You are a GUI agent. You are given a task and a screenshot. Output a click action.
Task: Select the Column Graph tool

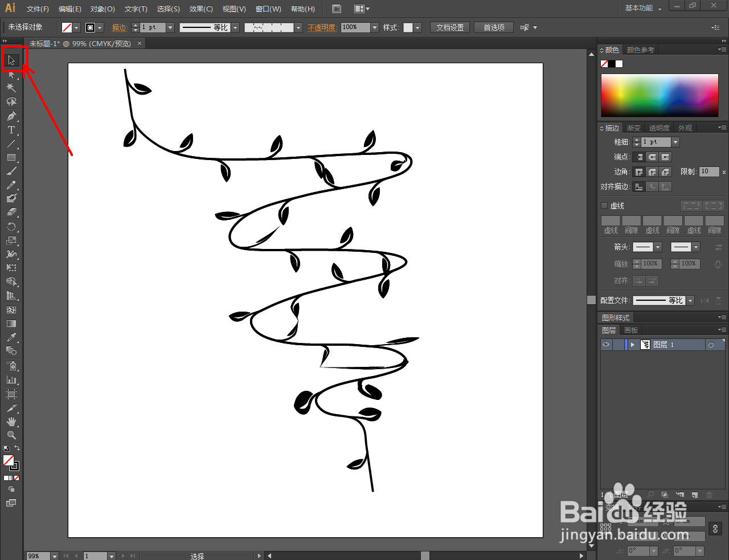[x=11, y=379]
